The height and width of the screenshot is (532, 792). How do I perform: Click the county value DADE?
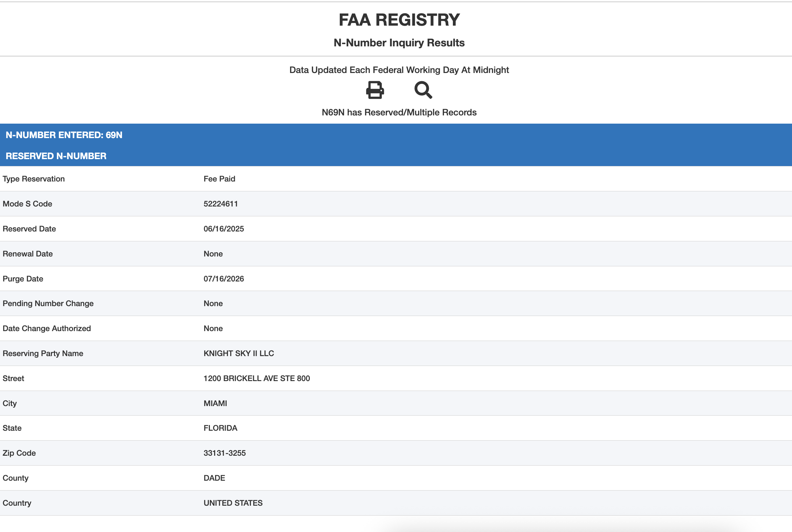[x=214, y=478]
